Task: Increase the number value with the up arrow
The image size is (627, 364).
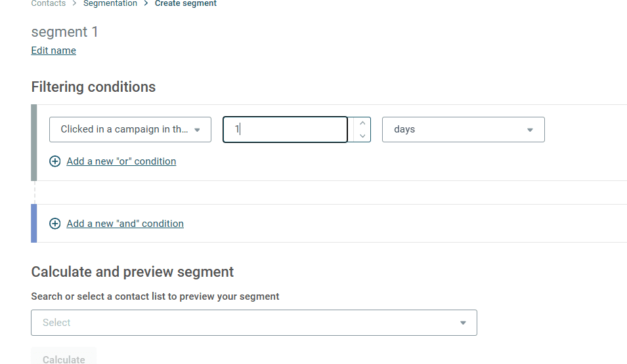Action: point(362,123)
